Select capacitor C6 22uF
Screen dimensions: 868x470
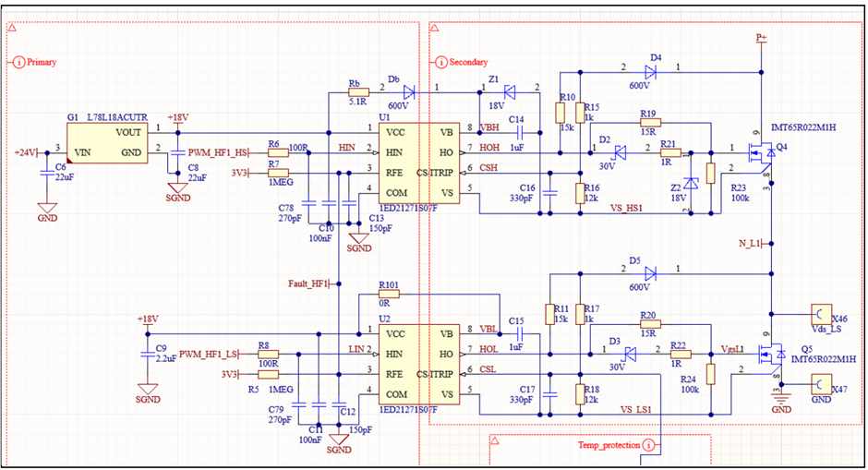pos(47,174)
